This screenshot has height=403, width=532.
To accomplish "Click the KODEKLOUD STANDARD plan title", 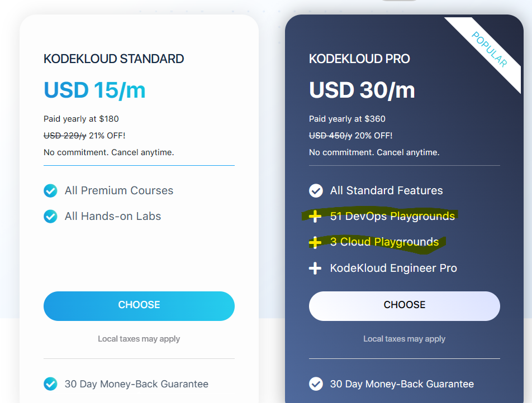I will pyautogui.click(x=114, y=59).
